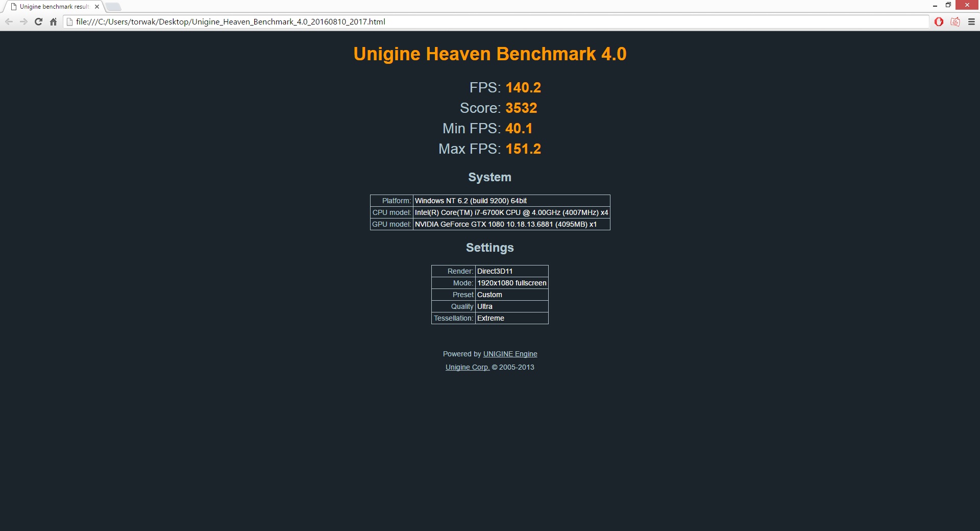Click the Unigine Heaven Benchmark 4.0 heading
Image resolution: width=980 pixels, height=531 pixels.
[x=490, y=54]
